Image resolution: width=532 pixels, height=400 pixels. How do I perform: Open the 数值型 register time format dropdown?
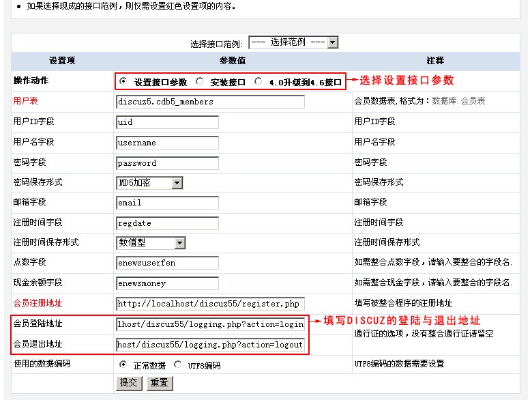(151, 243)
